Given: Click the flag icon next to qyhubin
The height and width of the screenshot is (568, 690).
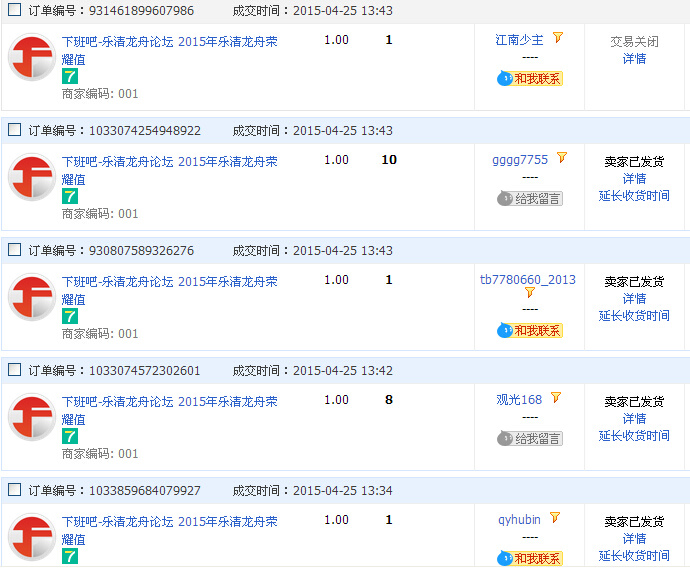Looking at the screenshot, I should [x=555, y=518].
